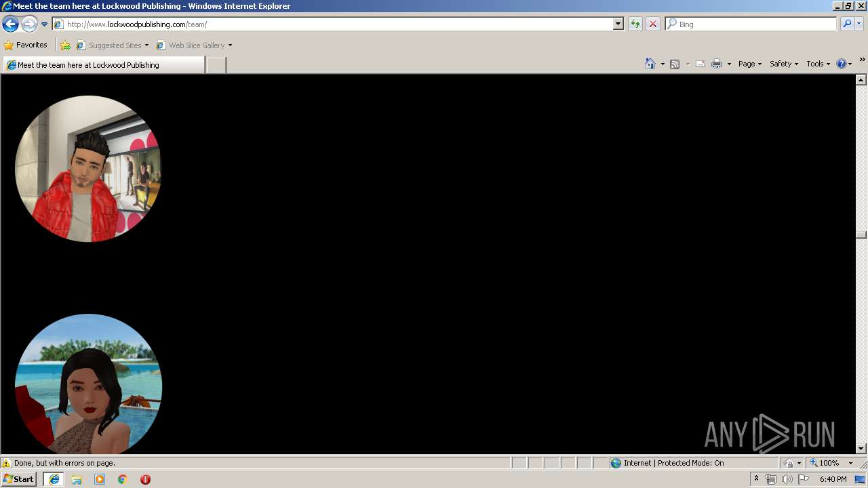Start search with the magnifier button

[847, 24]
